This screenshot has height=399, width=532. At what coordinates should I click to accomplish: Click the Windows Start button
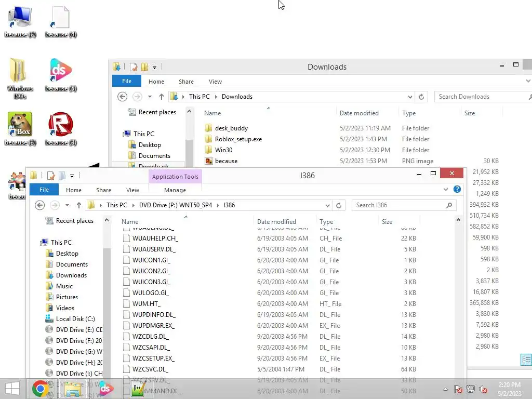[12, 389]
